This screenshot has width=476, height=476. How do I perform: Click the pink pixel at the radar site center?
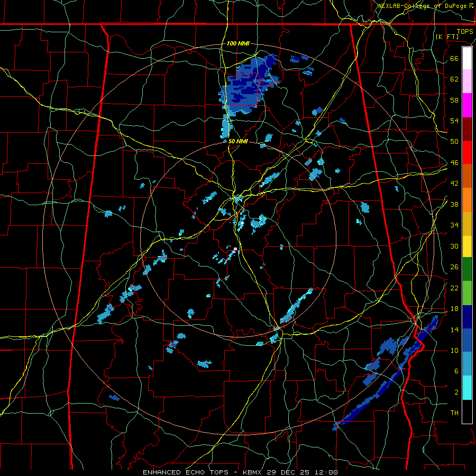[x=235, y=249]
